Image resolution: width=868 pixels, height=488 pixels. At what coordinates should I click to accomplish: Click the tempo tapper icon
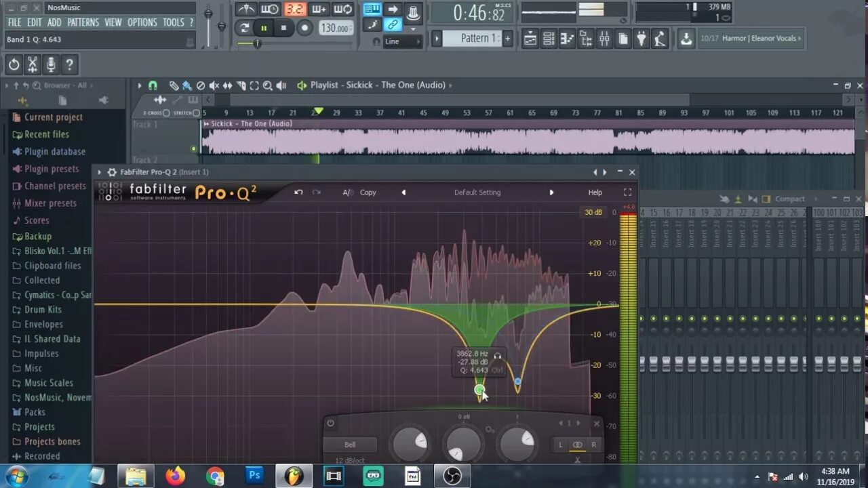point(660,39)
